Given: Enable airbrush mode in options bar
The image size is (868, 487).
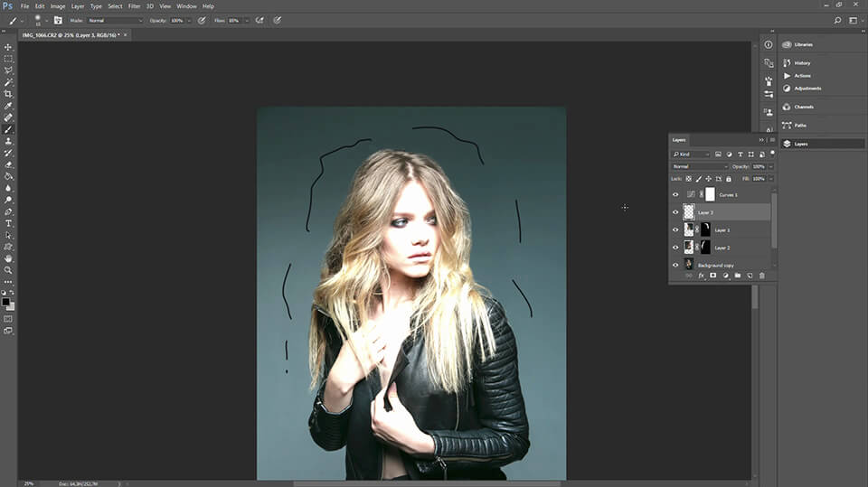Looking at the screenshot, I should tap(259, 21).
